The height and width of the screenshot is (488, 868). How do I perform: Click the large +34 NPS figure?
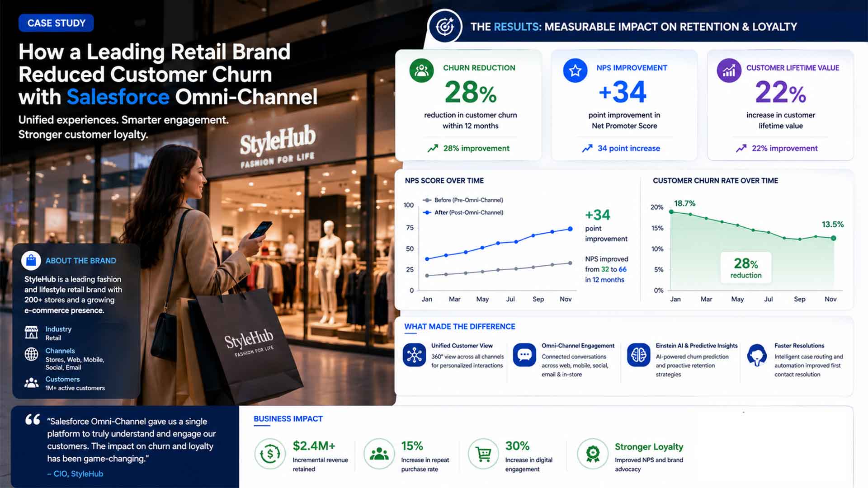623,92
